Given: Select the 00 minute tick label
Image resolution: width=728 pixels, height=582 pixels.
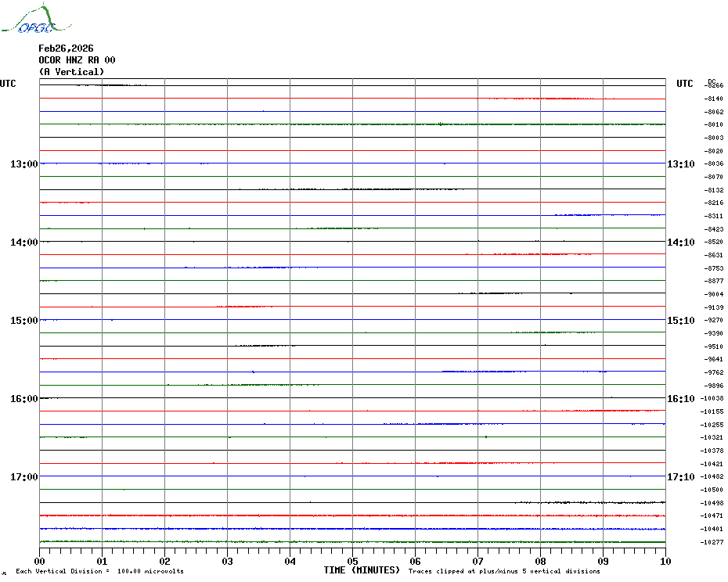Looking at the screenshot, I should (x=40, y=561).
